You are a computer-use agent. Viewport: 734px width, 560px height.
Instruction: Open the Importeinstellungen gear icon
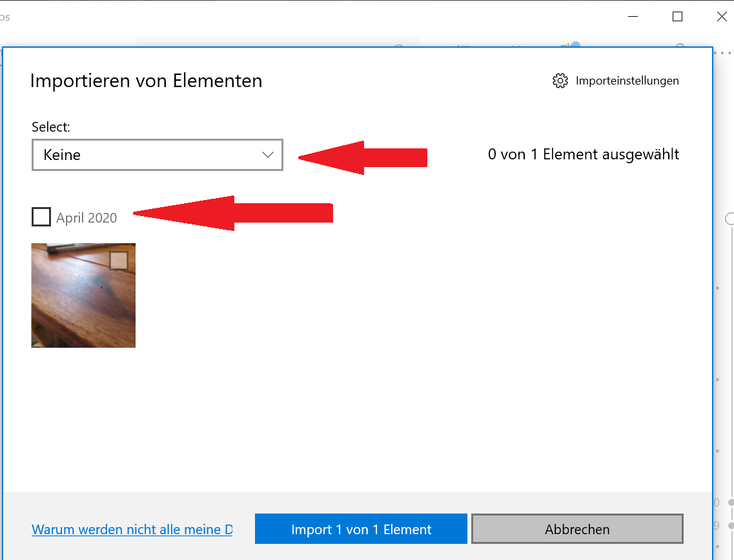pos(560,81)
